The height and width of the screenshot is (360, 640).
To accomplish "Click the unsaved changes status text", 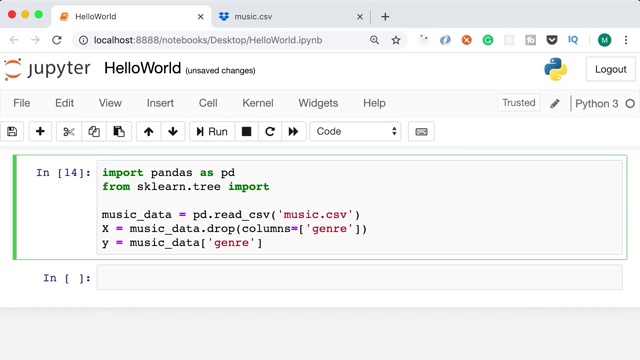I will (x=220, y=71).
